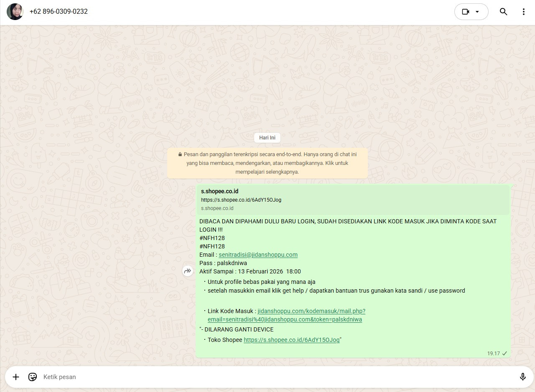This screenshot has height=392, width=535.
Task: Expand the call options dropdown arrow
Action: click(x=477, y=12)
